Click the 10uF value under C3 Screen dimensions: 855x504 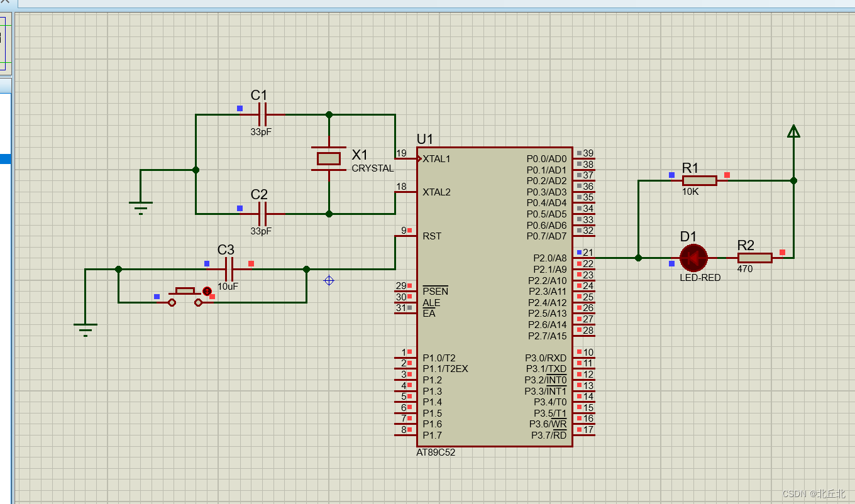pos(228,286)
